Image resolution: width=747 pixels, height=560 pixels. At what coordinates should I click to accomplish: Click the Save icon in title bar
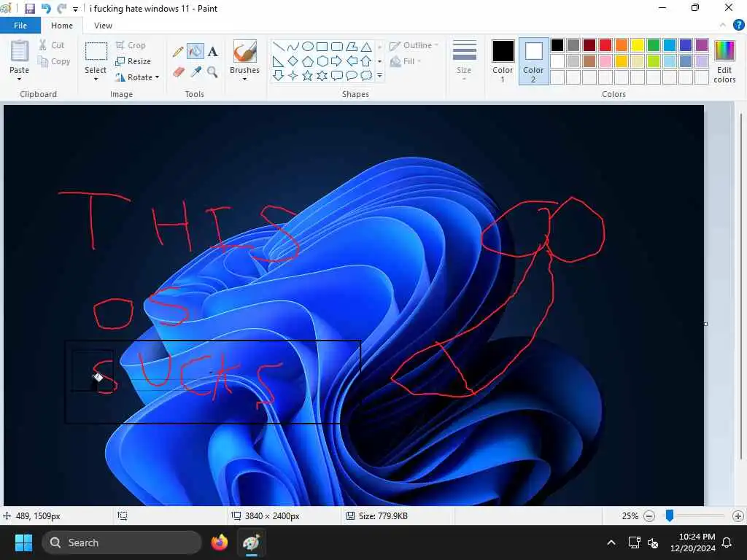29,9
